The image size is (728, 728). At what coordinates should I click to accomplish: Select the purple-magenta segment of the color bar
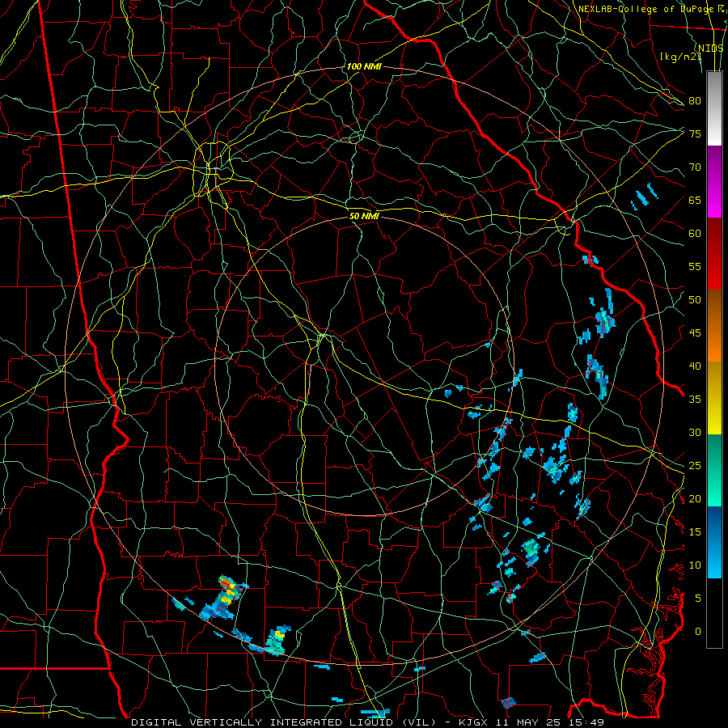pos(714,182)
